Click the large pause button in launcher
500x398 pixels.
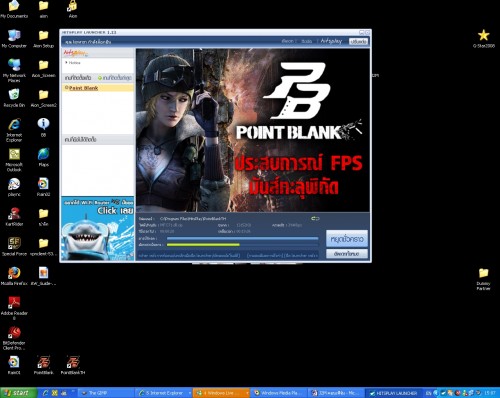tap(347, 239)
